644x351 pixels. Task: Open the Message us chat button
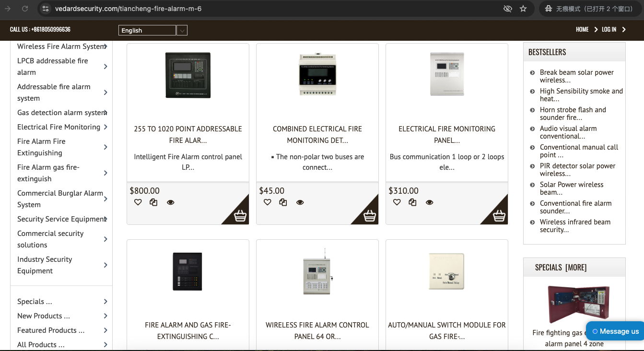pyautogui.click(x=615, y=331)
